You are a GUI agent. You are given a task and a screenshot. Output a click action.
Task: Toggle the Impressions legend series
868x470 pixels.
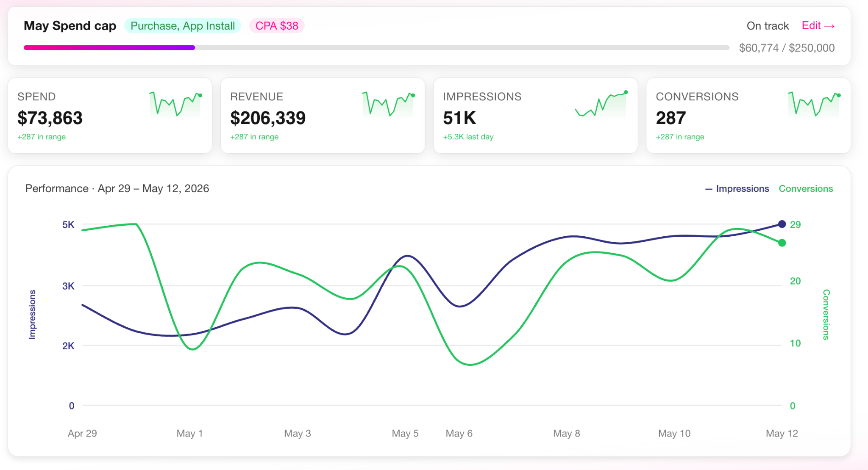[737, 189]
